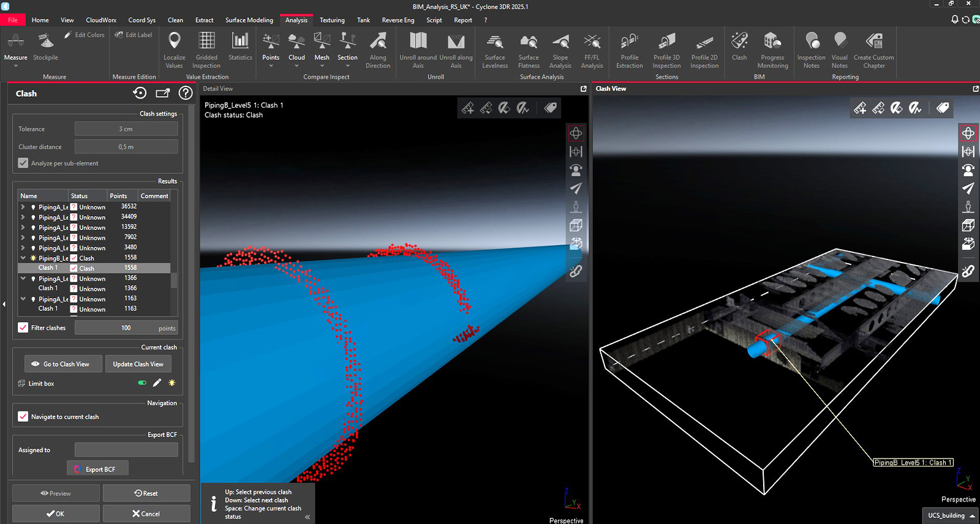Toggle the Filter clashes checkbox
This screenshot has width=980, height=524.
[x=23, y=327]
